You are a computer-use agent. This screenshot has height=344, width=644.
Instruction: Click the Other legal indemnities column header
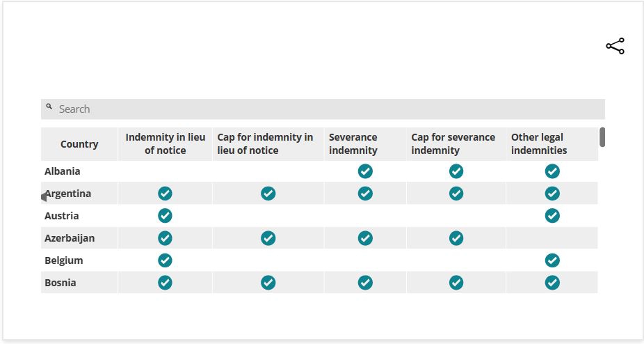pyautogui.click(x=538, y=144)
